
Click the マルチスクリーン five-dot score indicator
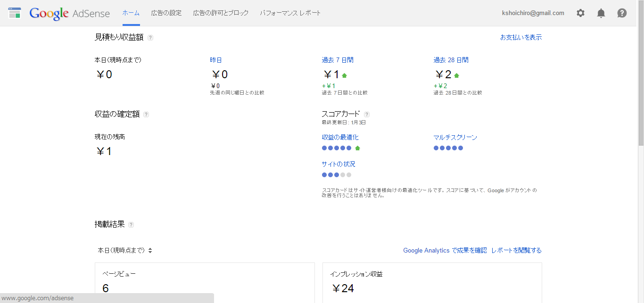[448, 148]
